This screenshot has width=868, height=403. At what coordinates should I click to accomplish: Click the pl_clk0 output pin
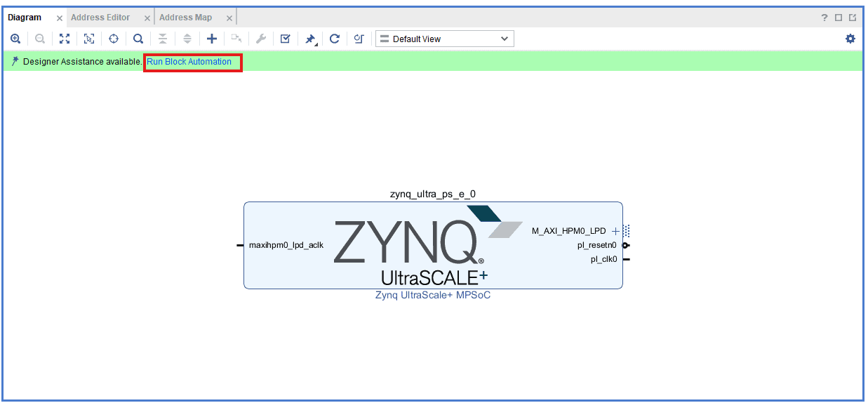click(626, 259)
